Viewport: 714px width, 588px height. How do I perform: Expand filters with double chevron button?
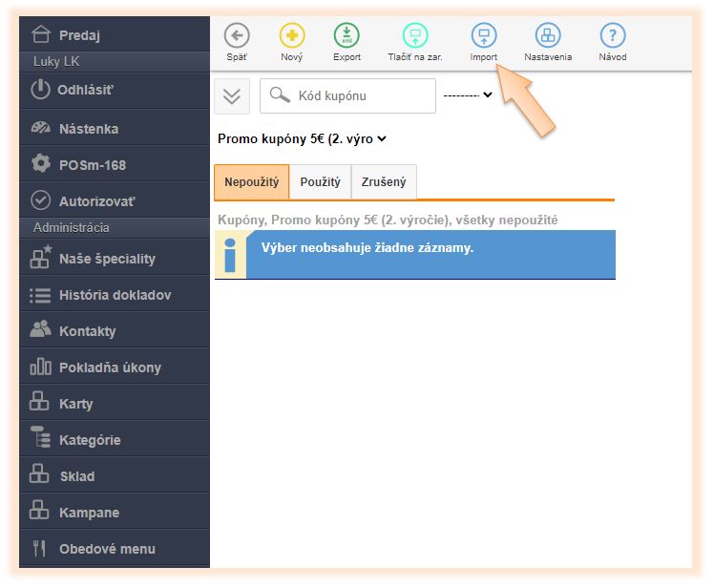pos(234,95)
